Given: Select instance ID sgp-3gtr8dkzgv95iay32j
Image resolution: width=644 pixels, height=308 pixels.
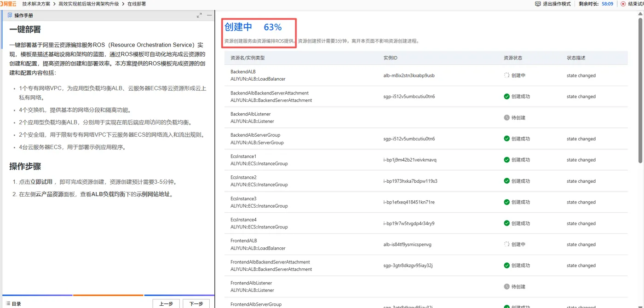Looking at the screenshot, I should tap(408, 266).
